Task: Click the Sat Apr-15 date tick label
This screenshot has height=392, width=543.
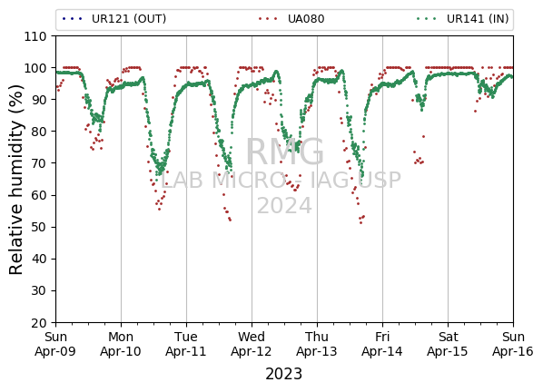Action: coord(448,344)
